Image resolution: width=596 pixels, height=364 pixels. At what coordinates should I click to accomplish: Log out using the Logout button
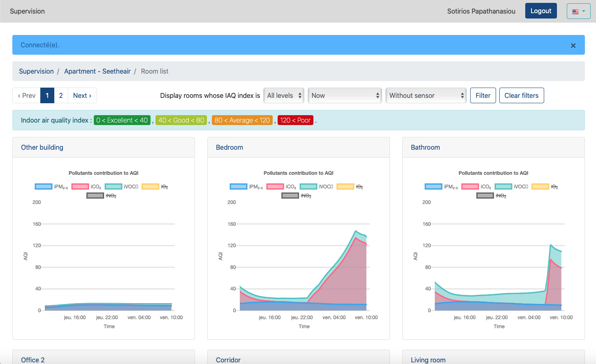[x=540, y=11]
